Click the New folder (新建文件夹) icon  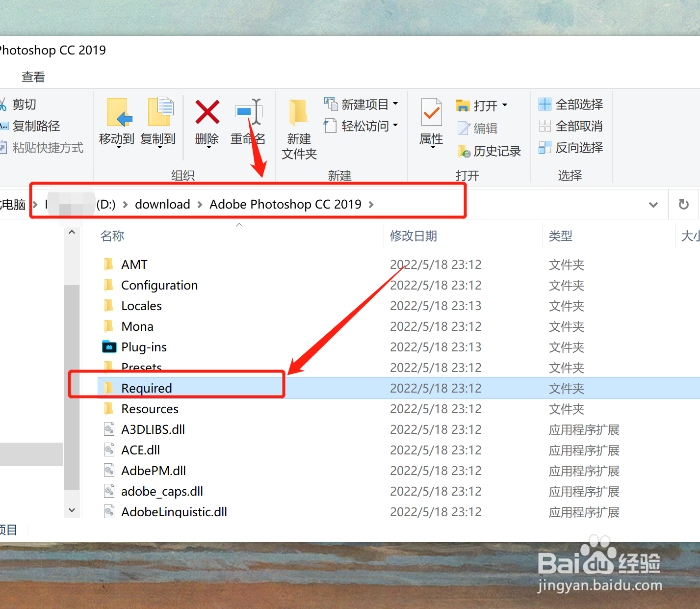299,112
